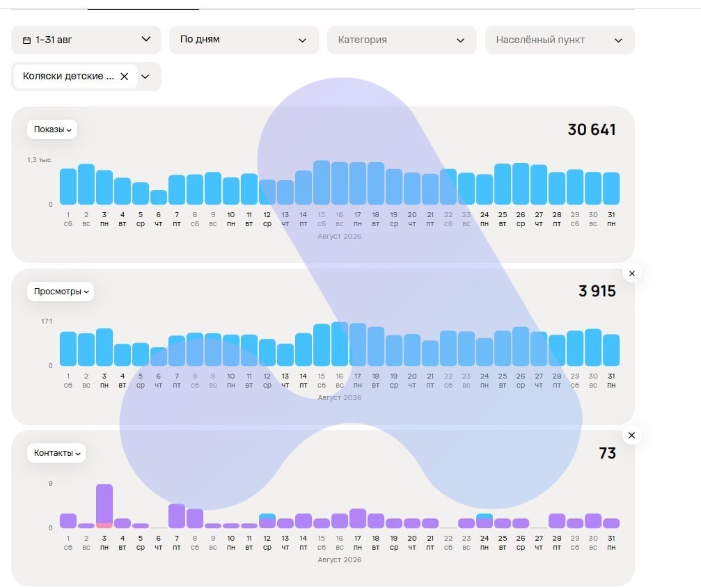Click the "1,3 тыс." axis label
701x588 pixels.
click(x=40, y=160)
